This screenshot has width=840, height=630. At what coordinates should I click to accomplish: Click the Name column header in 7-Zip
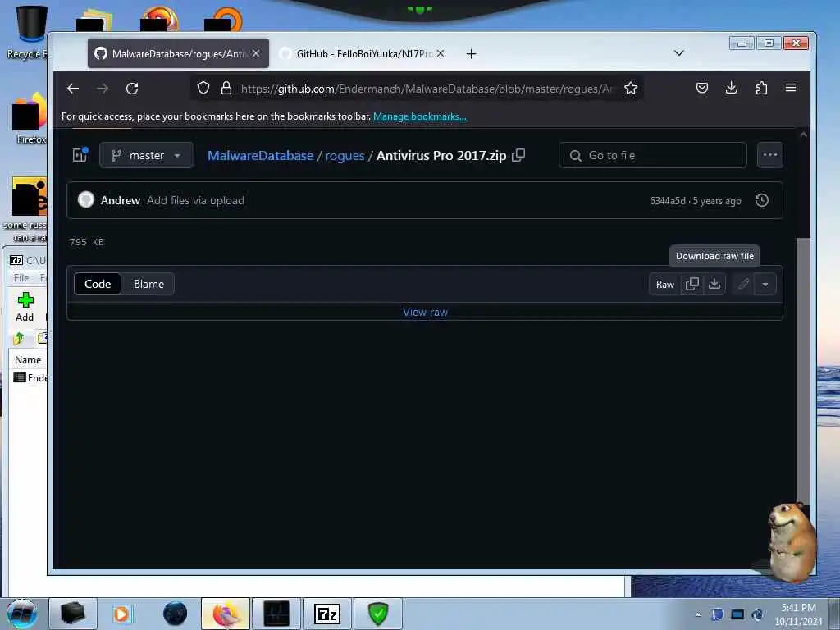pyautogui.click(x=28, y=360)
